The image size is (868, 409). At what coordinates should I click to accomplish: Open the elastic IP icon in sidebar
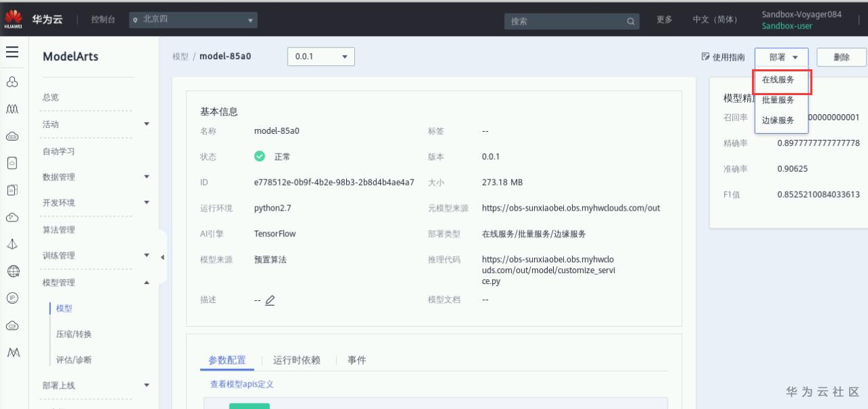[x=12, y=298]
